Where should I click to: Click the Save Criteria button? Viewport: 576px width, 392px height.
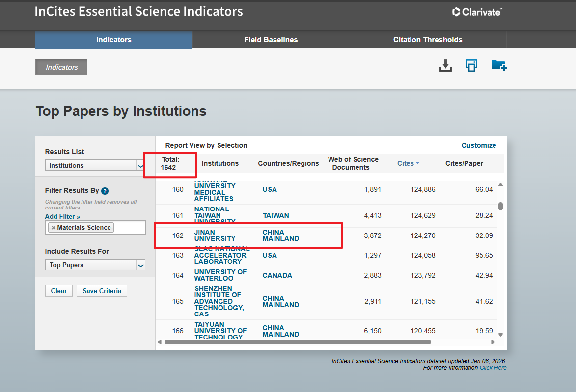click(x=102, y=291)
